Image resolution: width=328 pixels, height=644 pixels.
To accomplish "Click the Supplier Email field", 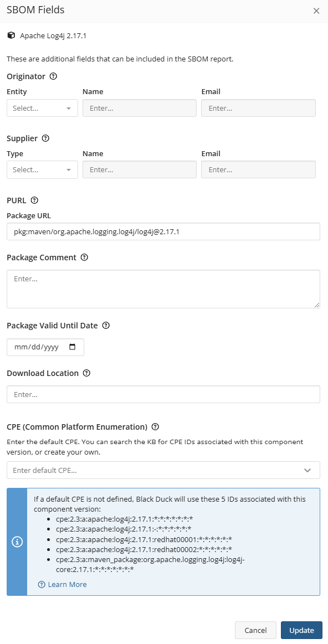I will tap(259, 169).
